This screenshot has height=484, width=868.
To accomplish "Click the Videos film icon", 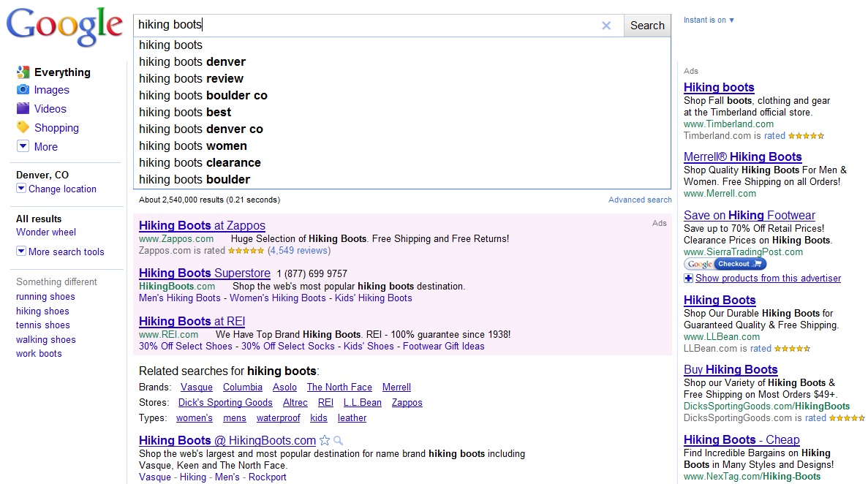I will tap(23, 108).
